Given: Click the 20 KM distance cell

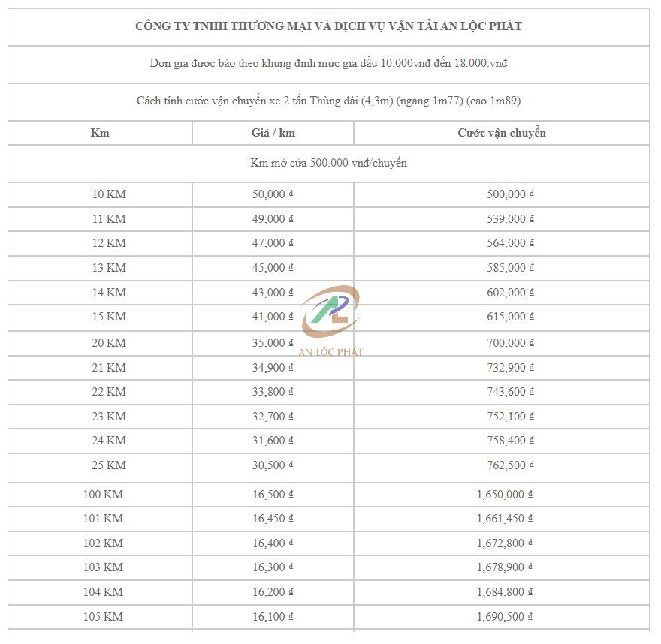Looking at the screenshot, I should (109, 343).
